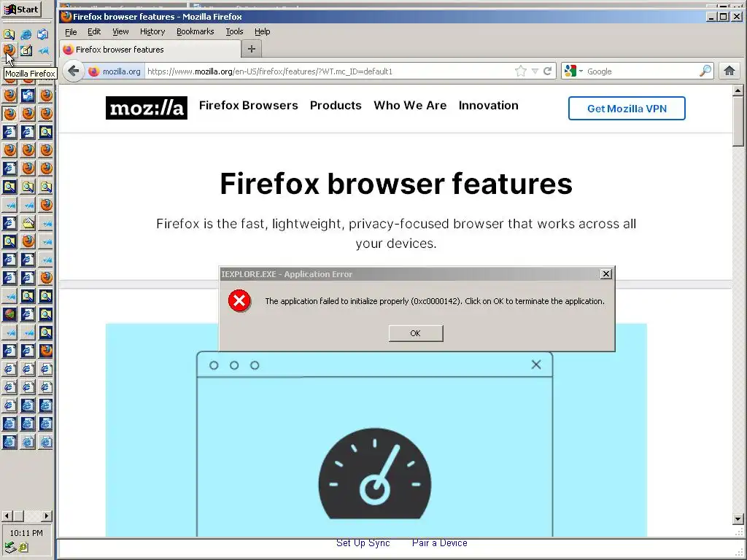This screenshot has width=747, height=560.
Task: Bookmark this page with the star icon
Action: [520, 71]
